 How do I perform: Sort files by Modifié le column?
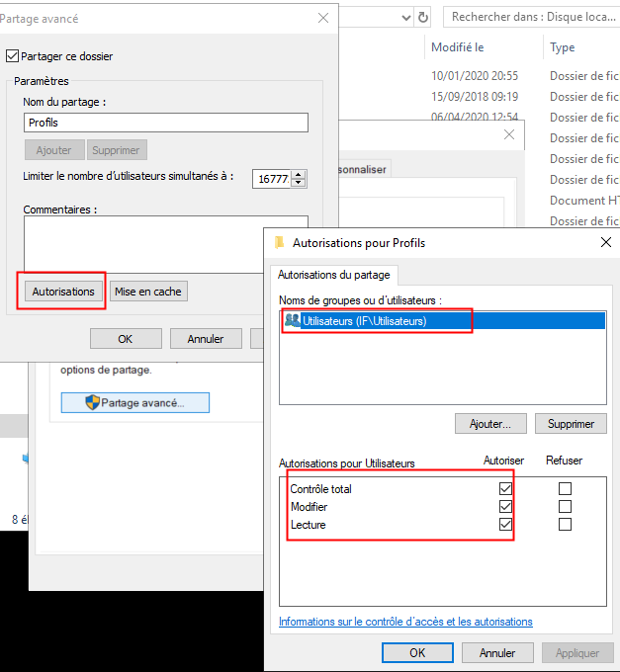[x=457, y=47]
